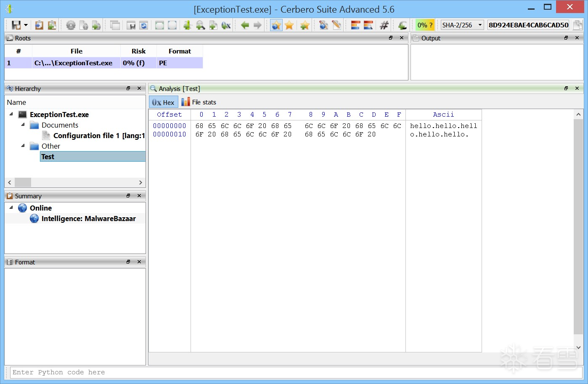Toggle the star-with-globe toolbar button
The width and height of the screenshot is (588, 384).
coord(276,25)
